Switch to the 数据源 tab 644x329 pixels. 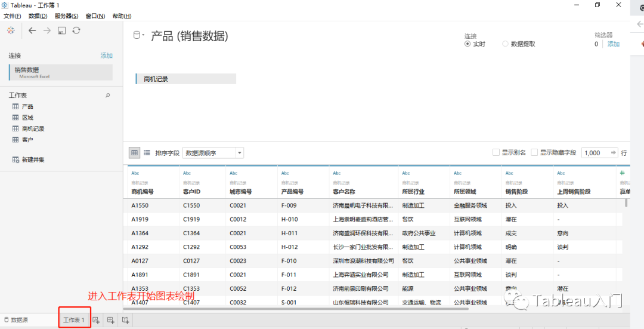click(x=17, y=320)
